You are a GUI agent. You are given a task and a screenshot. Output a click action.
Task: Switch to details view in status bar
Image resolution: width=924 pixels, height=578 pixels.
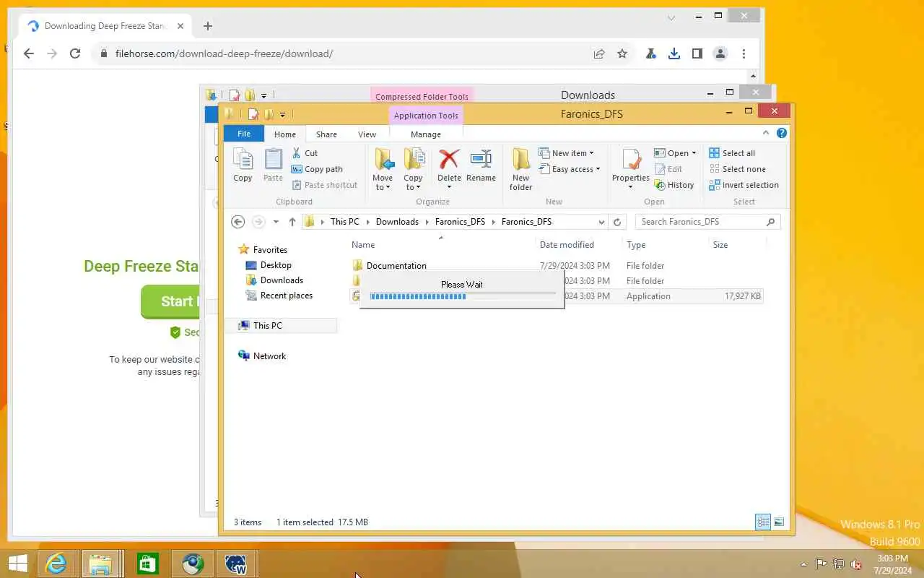pyautogui.click(x=763, y=522)
